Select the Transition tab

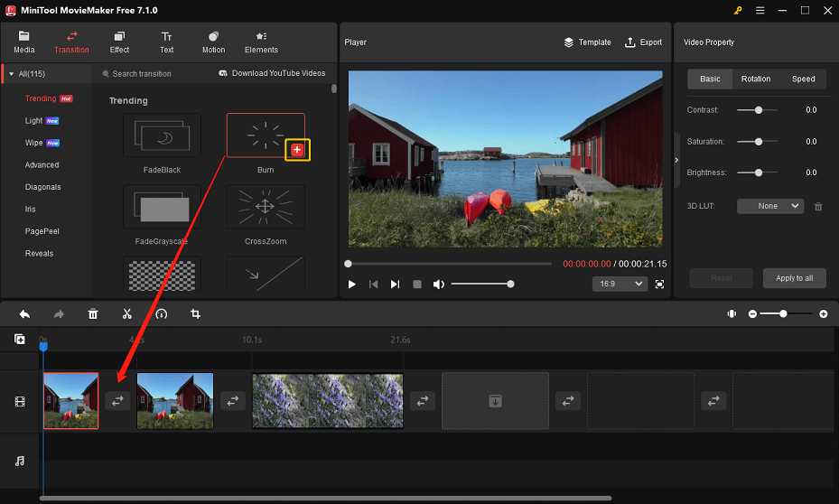[x=71, y=42]
